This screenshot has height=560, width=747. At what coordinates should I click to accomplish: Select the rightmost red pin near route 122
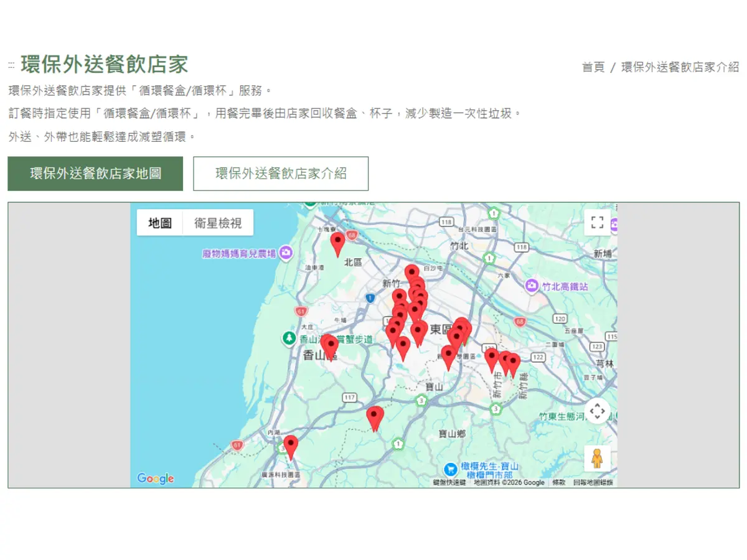514,365
